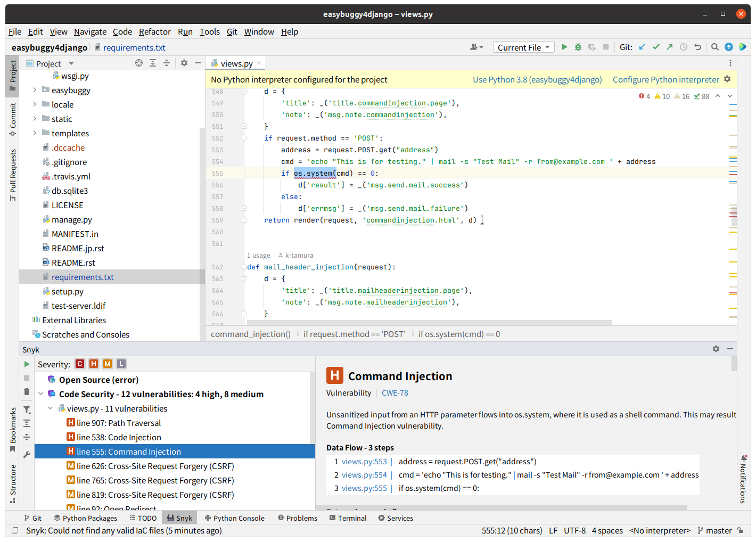Run a new Snyk scan with the green play icon
This screenshot has height=542, width=756.
pos(26,364)
